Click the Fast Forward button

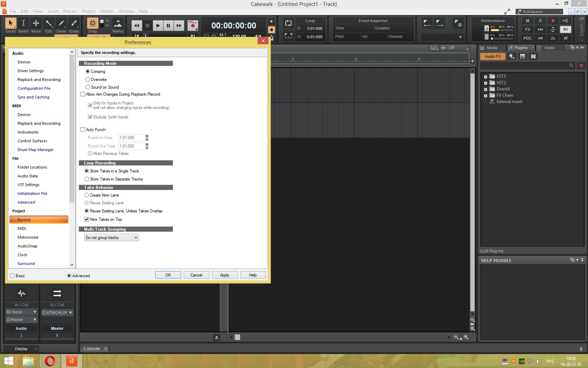pos(179,26)
